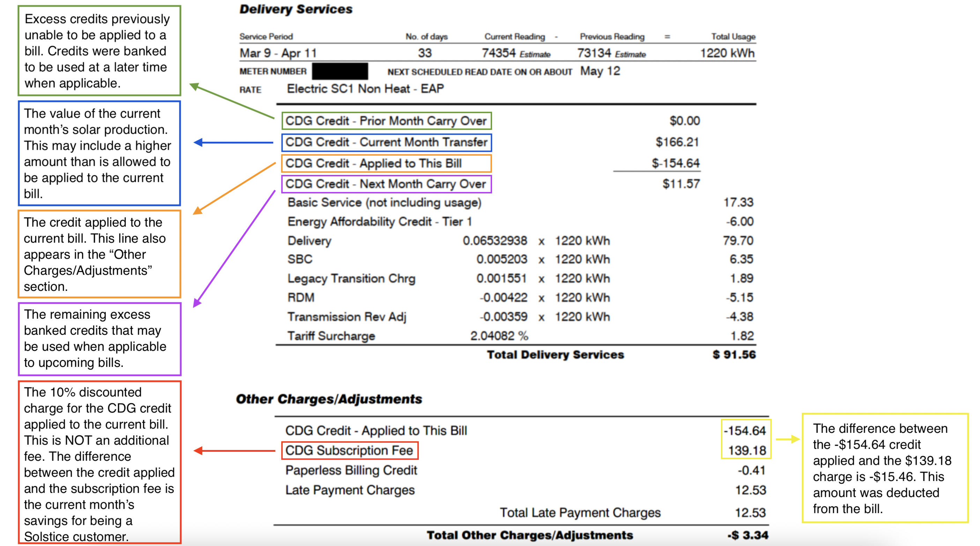This screenshot has width=980, height=546.
Task: Select the subscription fee amount '139.18'
Action: [747, 450]
